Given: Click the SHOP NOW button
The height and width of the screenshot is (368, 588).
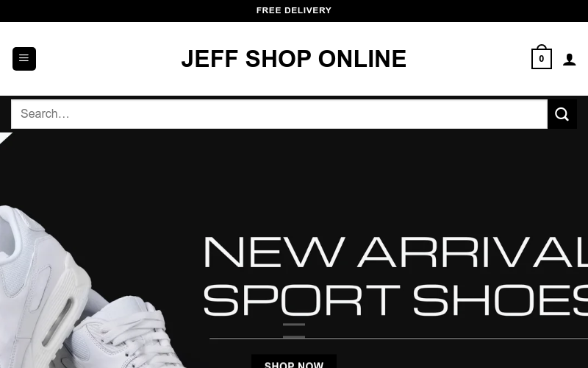Looking at the screenshot, I should coord(293,362).
